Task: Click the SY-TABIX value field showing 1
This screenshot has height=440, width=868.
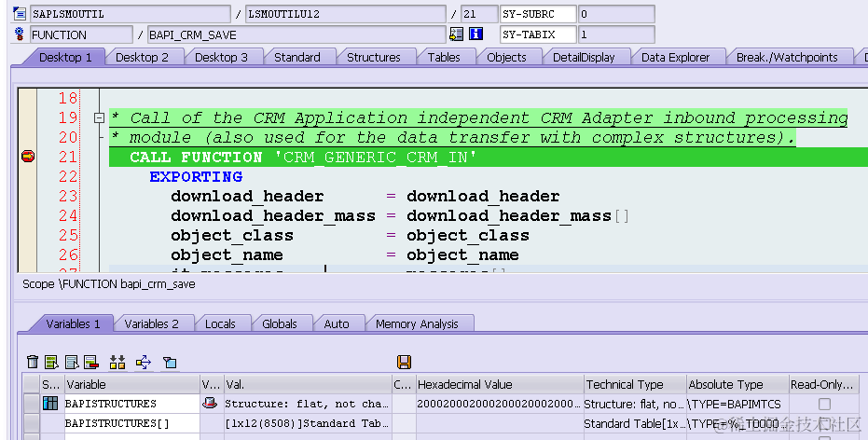Action: [616, 34]
